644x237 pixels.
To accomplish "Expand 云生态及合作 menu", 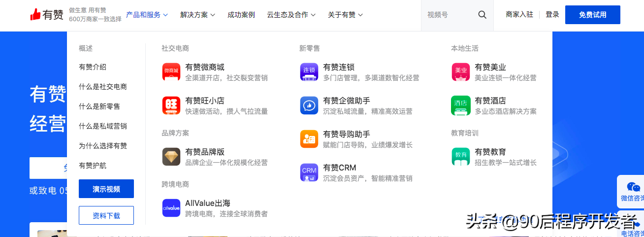I will tap(291, 15).
